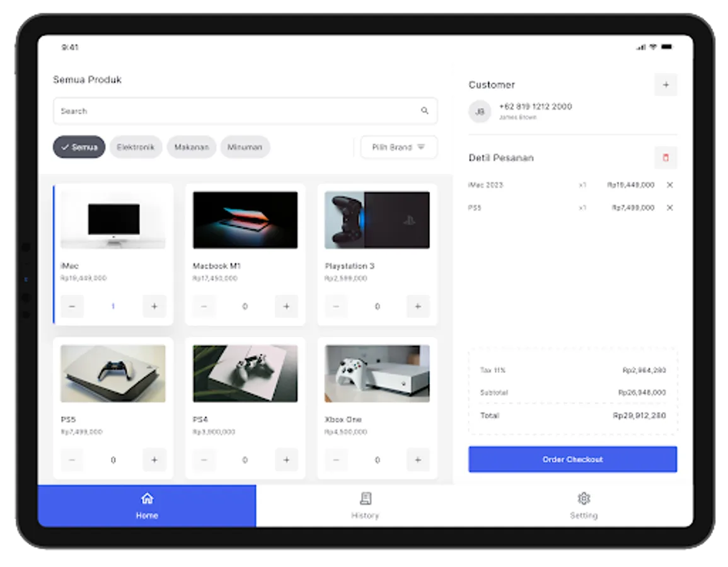Image resolution: width=728 pixels, height=567 pixels.
Task: Click the search magnifier icon
Action: click(424, 110)
